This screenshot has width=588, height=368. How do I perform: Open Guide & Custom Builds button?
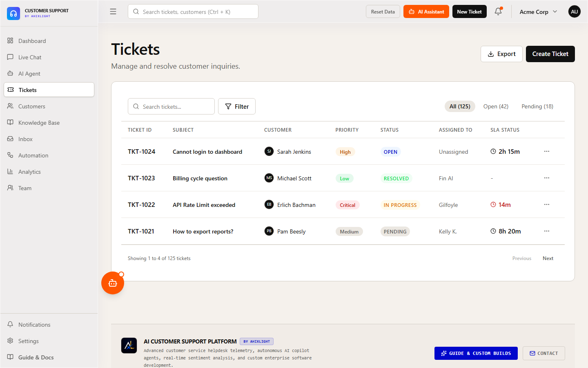476,353
